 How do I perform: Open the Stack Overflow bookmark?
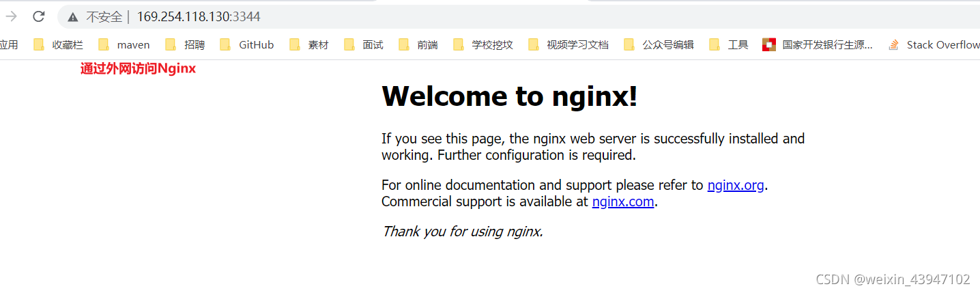coord(934,45)
